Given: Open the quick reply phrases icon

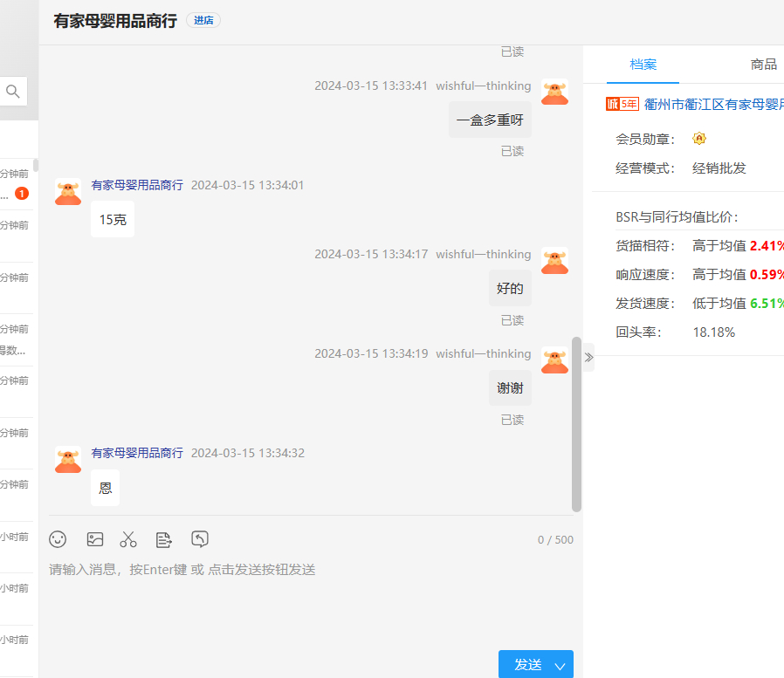Looking at the screenshot, I should click(x=164, y=539).
